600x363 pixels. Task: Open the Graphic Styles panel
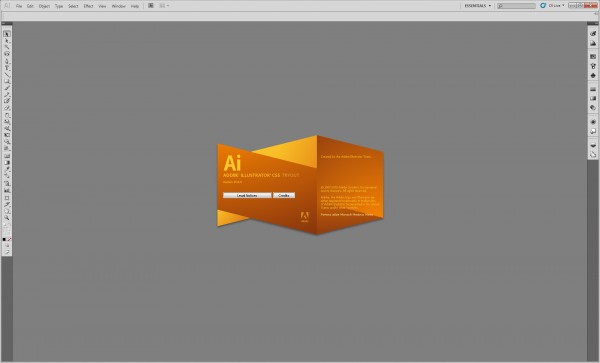(x=593, y=131)
